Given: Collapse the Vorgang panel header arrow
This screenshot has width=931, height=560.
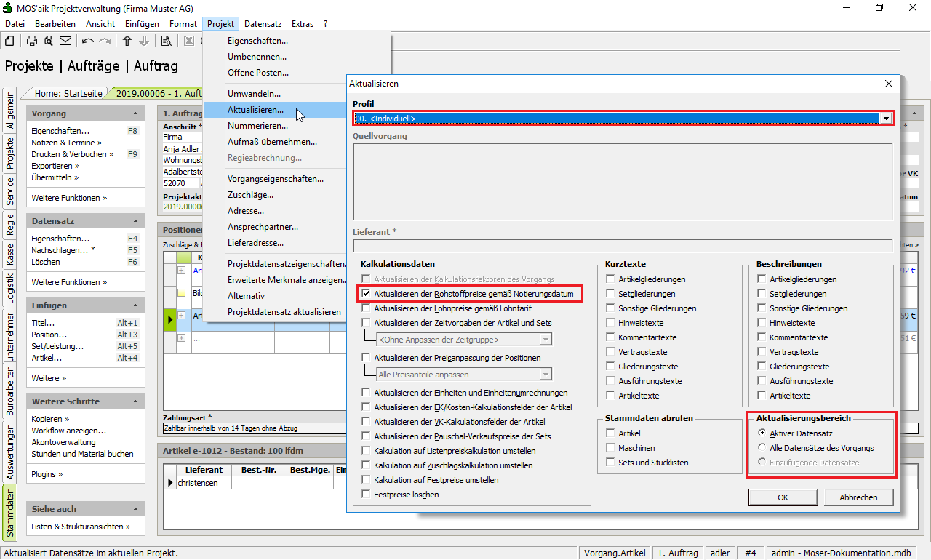Looking at the screenshot, I should coord(135,114).
